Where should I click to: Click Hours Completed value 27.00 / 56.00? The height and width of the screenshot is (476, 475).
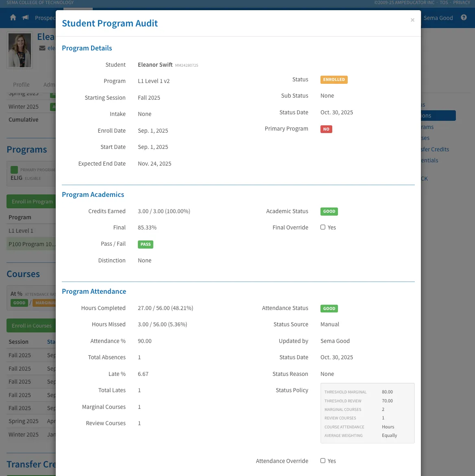(x=166, y=308)
